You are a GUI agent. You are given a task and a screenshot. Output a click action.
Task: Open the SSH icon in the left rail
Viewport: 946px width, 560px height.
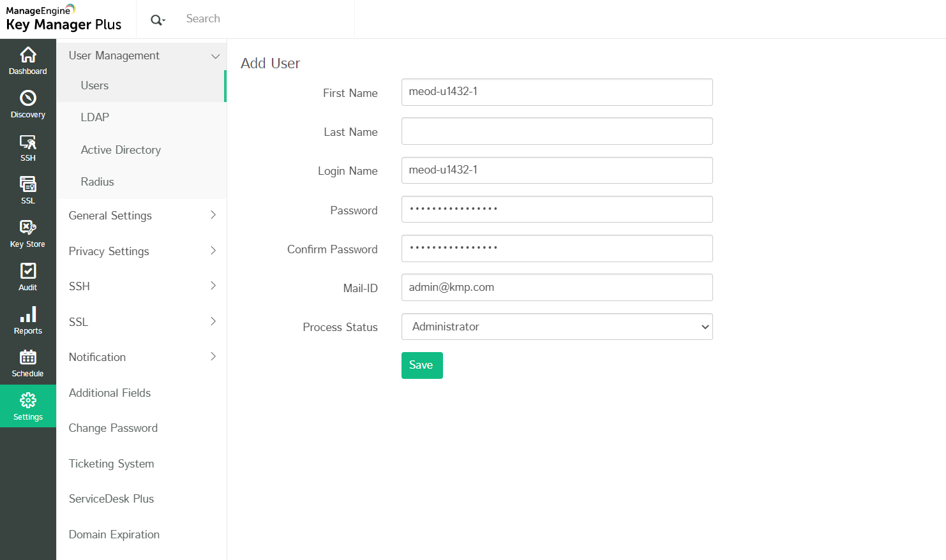click(28, 142)
